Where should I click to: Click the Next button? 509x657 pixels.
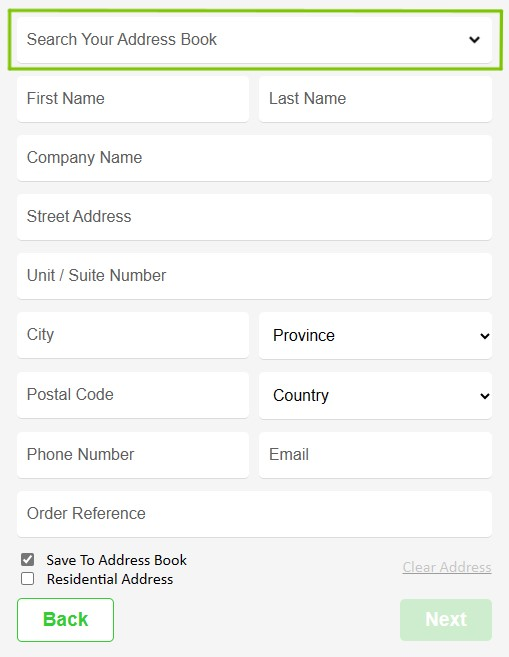tap(446, 620)
